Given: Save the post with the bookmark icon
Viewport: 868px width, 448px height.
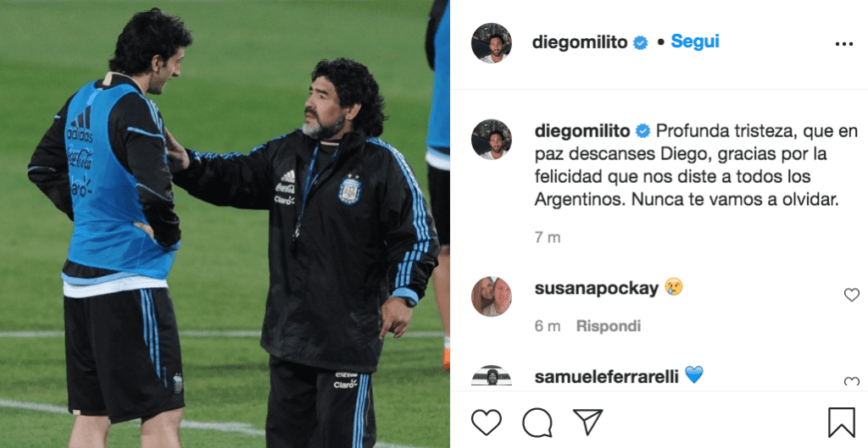Looking at the screenshot, I should (x=842, y=423).
